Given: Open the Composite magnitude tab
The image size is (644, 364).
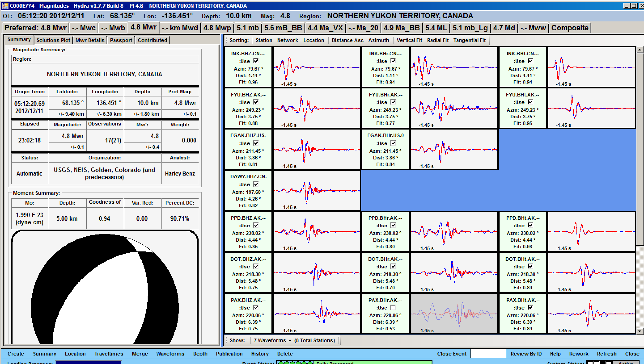Looking at the screenshot, I should coord(570,28).
